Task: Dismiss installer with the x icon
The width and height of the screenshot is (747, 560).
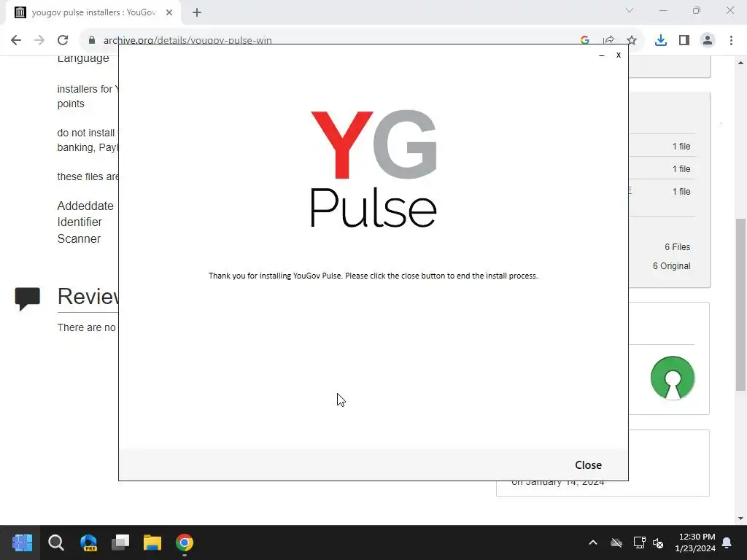Action: [x=619, y=55]
